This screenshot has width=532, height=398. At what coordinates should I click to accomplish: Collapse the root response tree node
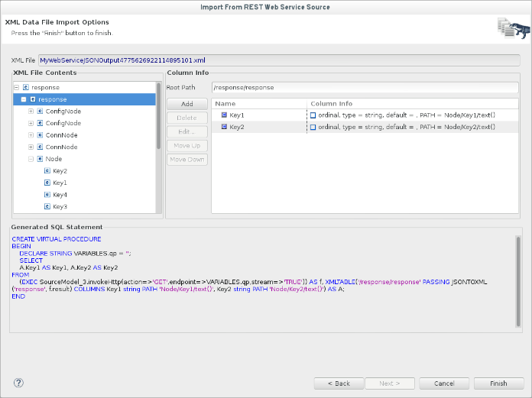pyautogui.click(x=16, y=87)
